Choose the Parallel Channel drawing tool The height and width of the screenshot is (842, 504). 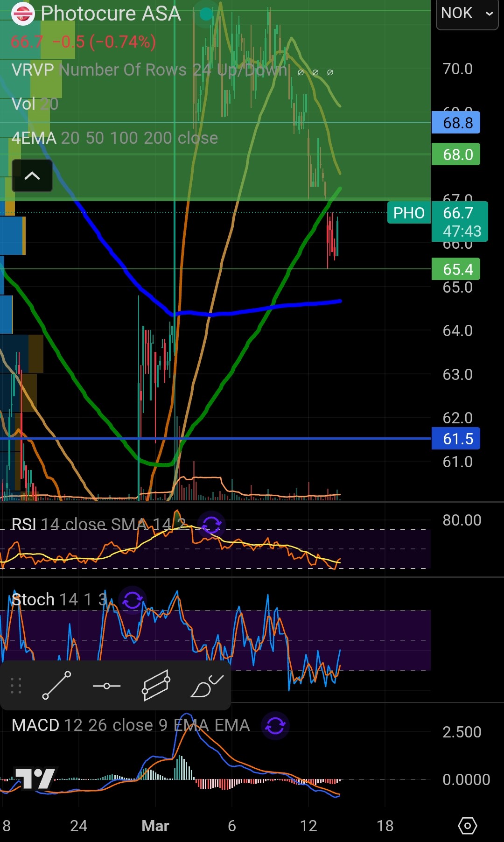tap(156, 686)
